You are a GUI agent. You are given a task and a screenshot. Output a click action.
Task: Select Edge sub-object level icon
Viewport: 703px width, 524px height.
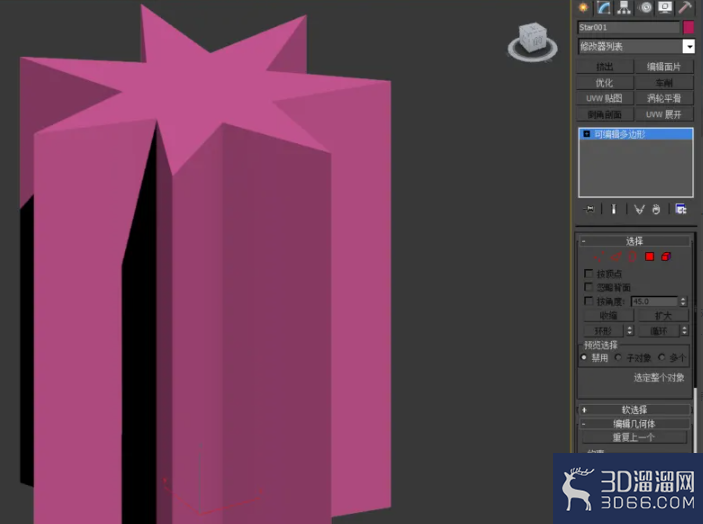point(616,256)
